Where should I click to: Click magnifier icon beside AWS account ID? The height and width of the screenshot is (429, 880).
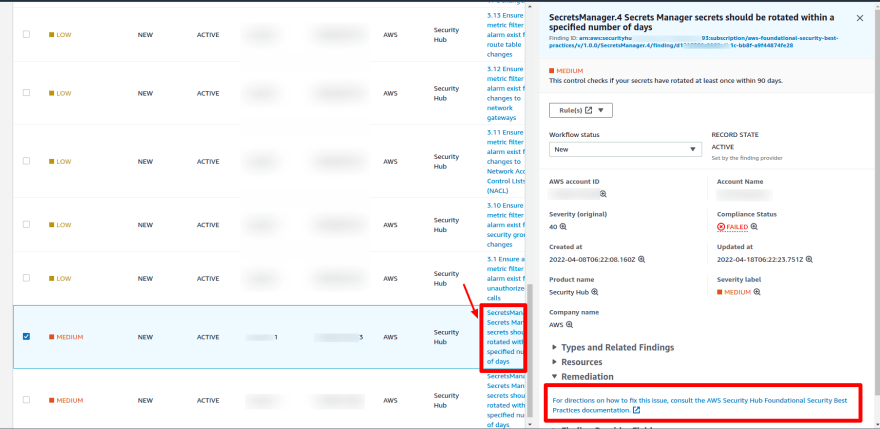(603, 194)
